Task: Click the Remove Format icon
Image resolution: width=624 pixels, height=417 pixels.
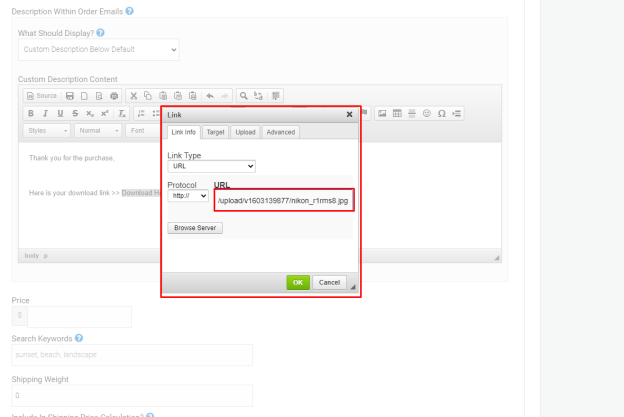Action: click(x=122, y=113)
